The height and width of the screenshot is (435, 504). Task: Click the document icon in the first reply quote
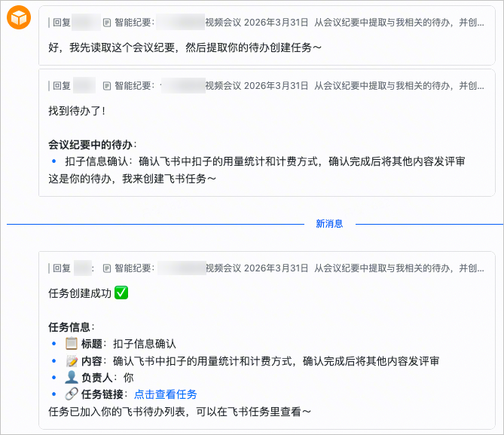tap(107, 23)
